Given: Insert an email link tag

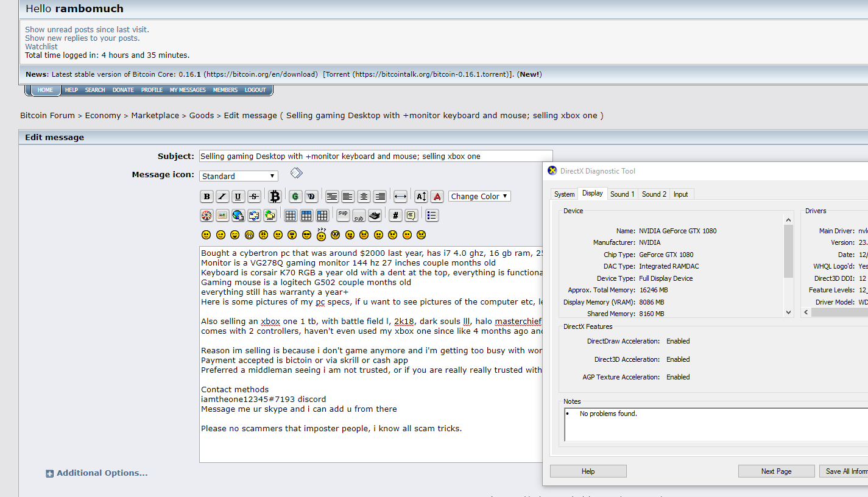Looking at the screenshot, I should tap(254, 215).
